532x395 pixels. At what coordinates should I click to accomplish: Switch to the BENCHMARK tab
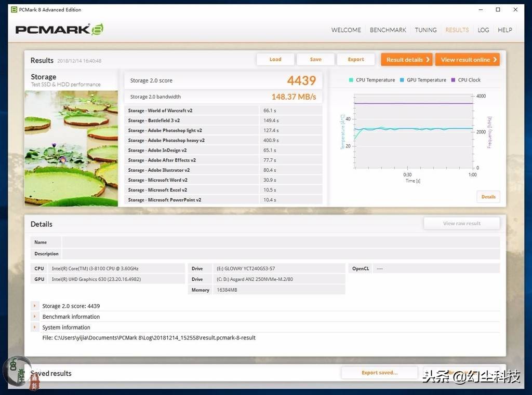point(388,30)
